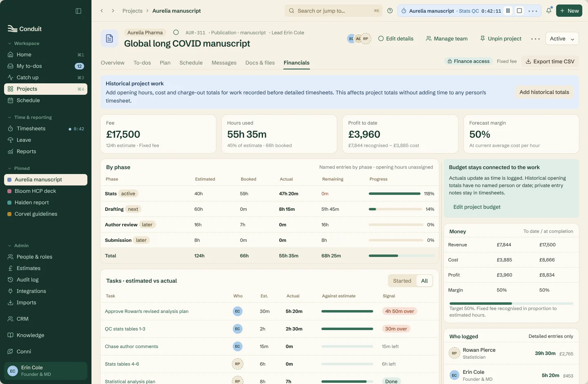
Task: Click Edit project budget link
Action: pyautogui.click(x=477, y=207)
